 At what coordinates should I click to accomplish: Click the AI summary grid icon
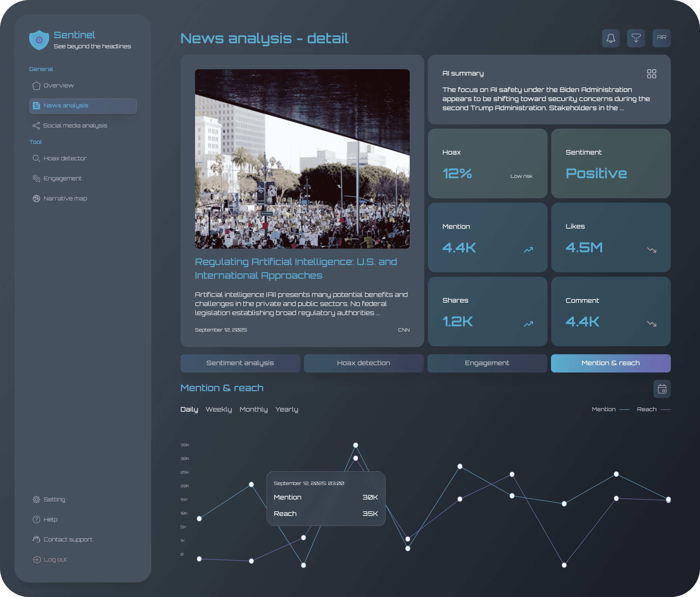click(651, 74)
